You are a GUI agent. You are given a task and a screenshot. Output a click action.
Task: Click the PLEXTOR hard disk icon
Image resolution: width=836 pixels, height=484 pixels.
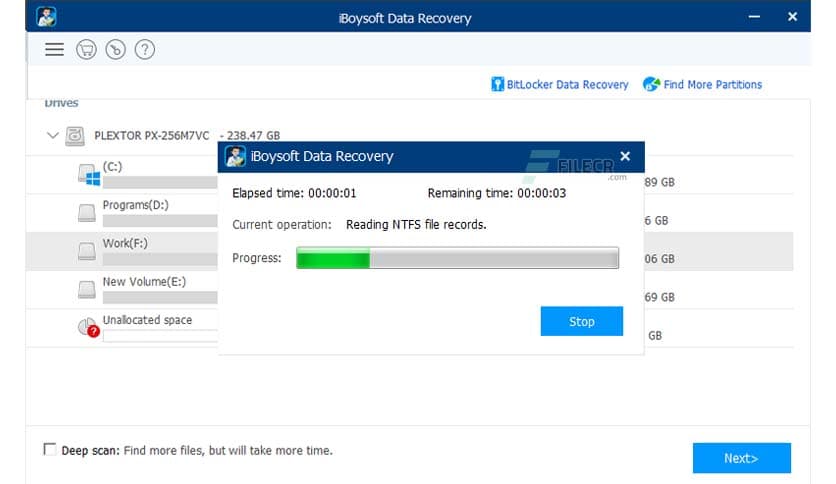(x=75, y=136)
